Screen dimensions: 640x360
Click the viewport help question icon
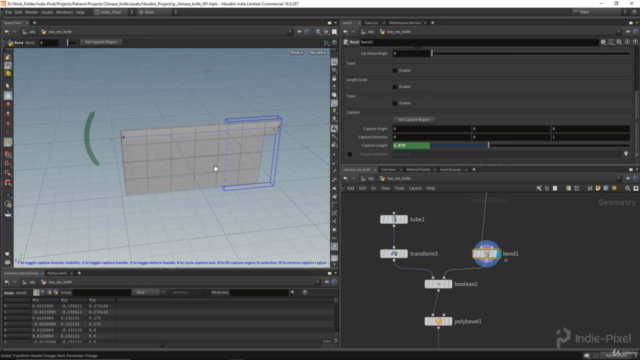pyautogui.click(x=334, y=42)
